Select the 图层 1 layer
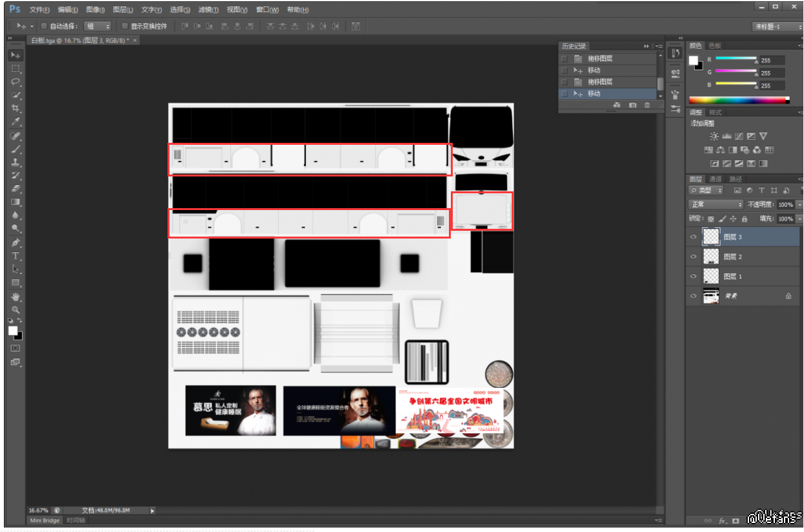The height and width of the screenshot is (532, 804). (733, 276)
